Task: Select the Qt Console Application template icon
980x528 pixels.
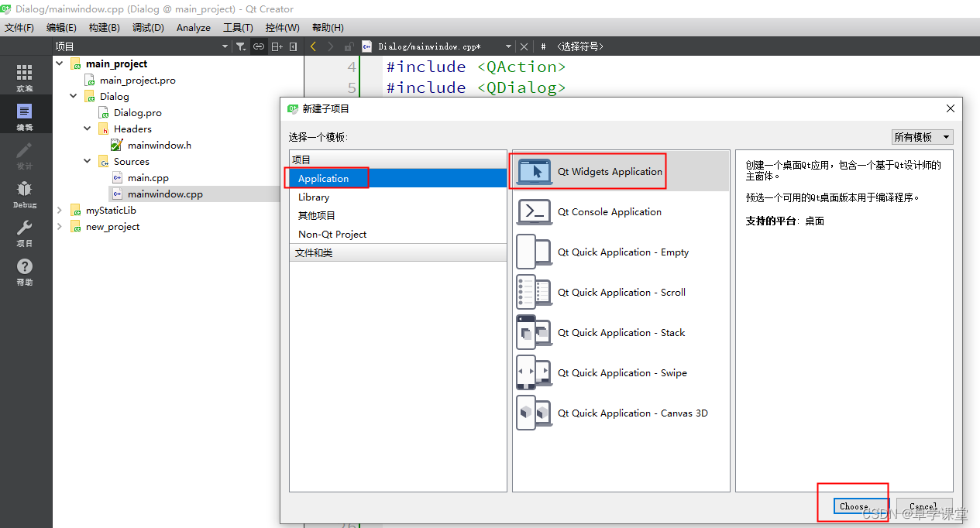Action: pos(535,212)
